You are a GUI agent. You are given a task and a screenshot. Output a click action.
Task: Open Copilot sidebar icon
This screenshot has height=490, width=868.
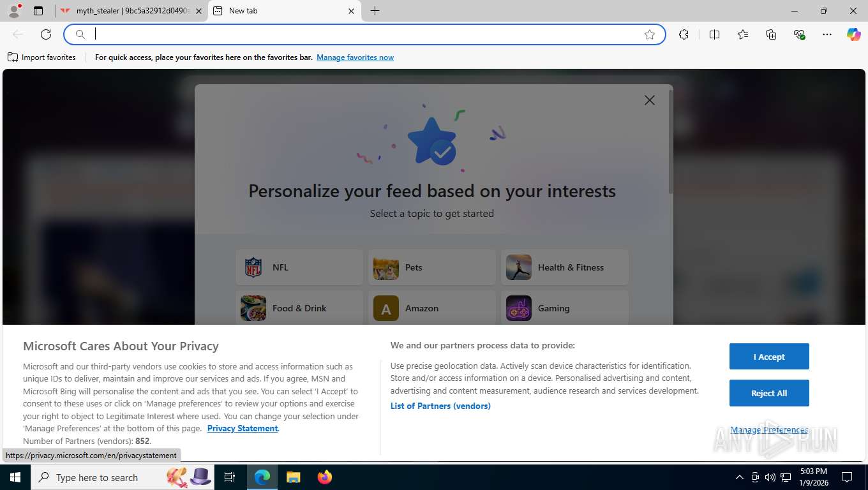(854, 34)
